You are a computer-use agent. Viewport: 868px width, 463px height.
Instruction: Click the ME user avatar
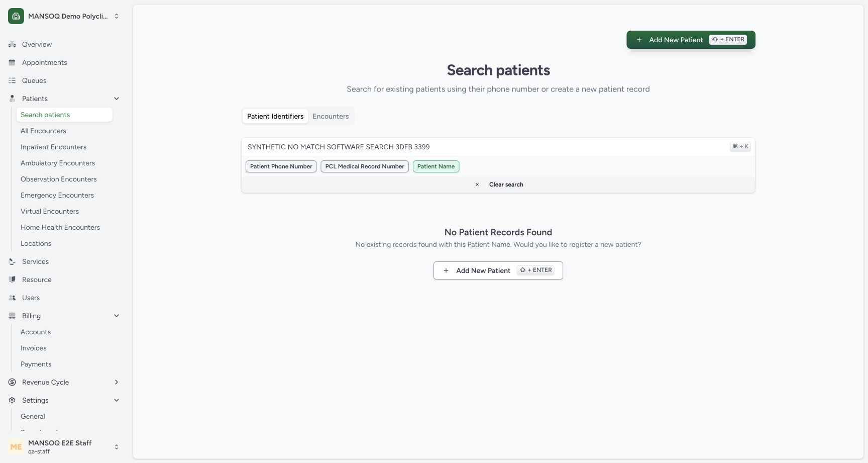[16, 447]
